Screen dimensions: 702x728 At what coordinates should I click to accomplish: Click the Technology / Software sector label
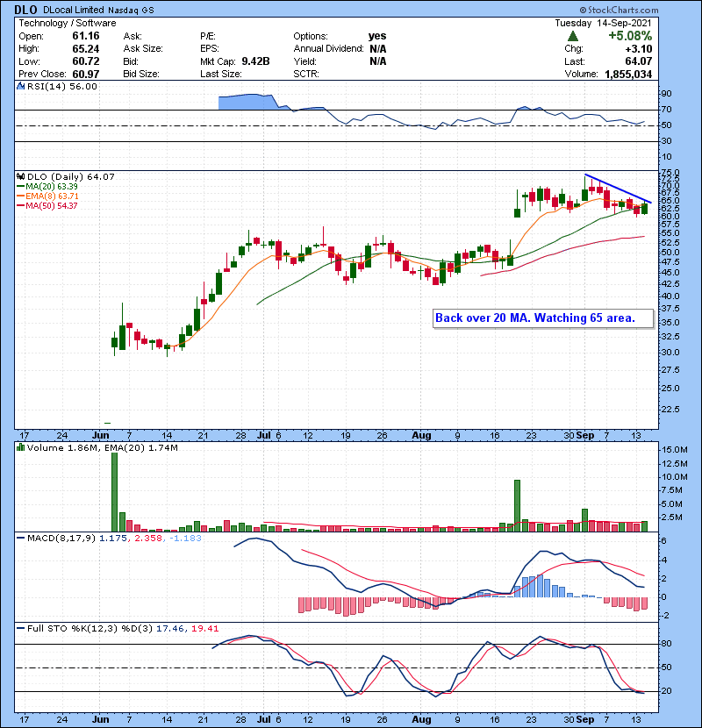(68, 23)
